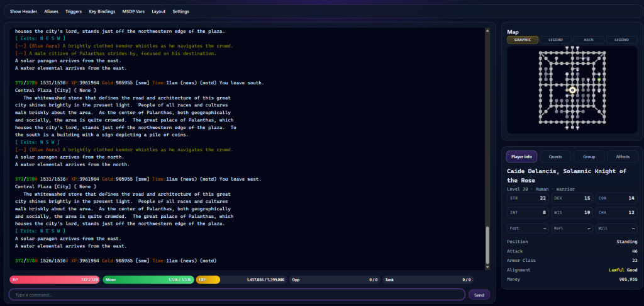Click the terminal scrollbar down arrow

487,267
